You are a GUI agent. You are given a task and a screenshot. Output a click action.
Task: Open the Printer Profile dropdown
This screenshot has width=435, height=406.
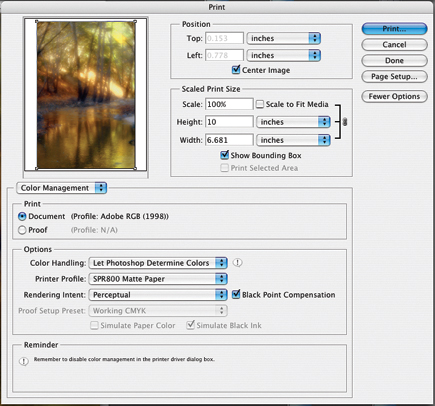(158, 279)
